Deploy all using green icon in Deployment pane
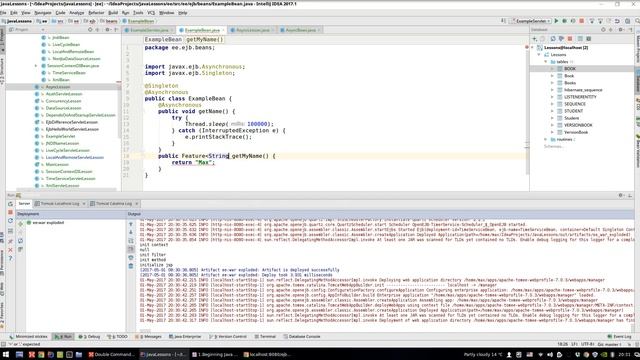The height and width of the screenshot is (360, 640). click(20, 224)
